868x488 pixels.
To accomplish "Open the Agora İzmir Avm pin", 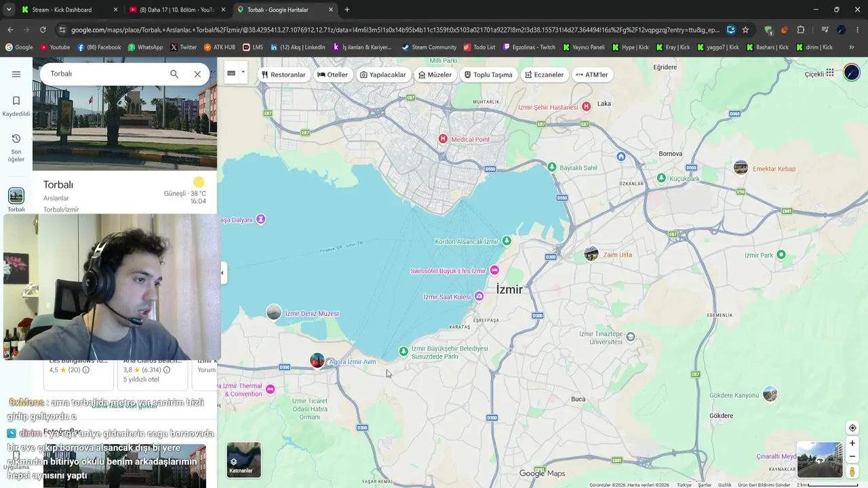I will (x=317, y=361).
